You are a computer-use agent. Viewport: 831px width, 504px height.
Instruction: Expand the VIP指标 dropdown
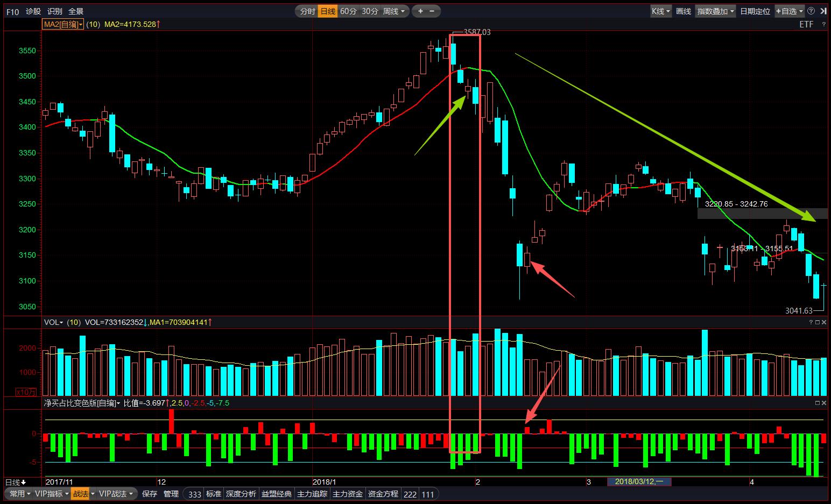(52, 494)
